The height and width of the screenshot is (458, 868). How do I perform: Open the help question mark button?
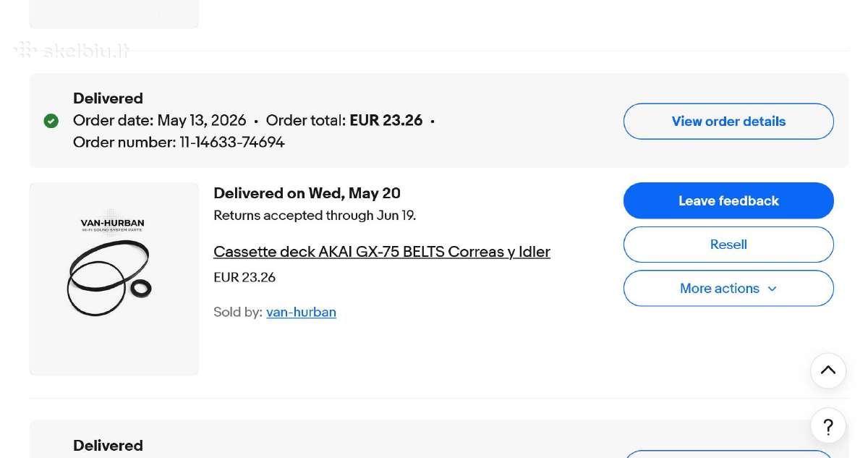click(x=828, y=426)
